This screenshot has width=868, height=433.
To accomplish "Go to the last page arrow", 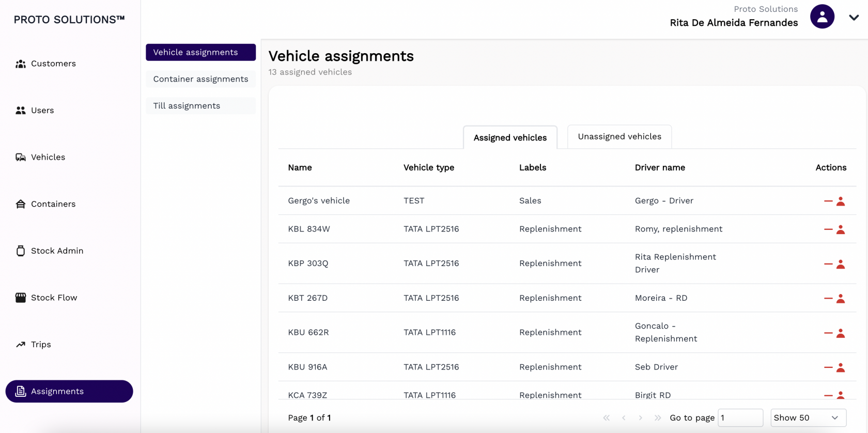I will [658, 417].
